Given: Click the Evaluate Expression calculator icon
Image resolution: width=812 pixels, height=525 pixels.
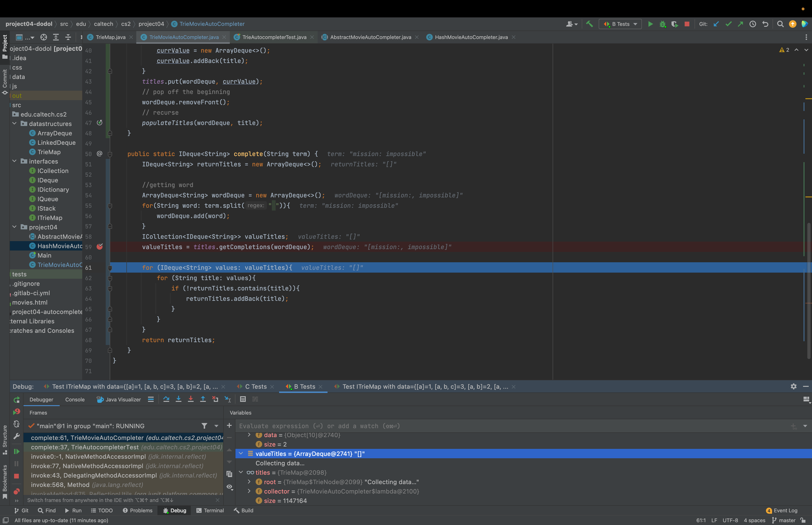Looking at the screenshot, I should coord(243,399).
